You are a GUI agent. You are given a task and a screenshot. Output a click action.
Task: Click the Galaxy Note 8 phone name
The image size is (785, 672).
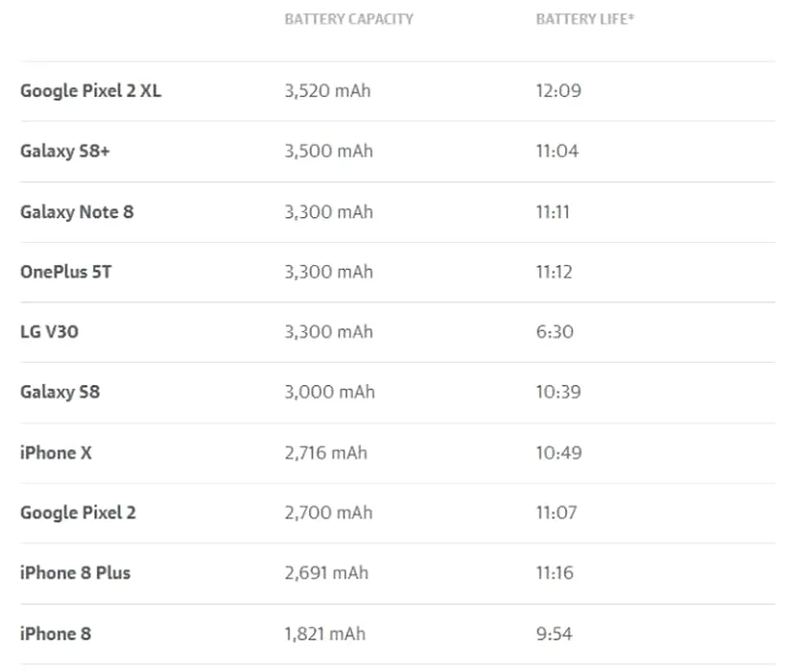[x=77, y=212]
